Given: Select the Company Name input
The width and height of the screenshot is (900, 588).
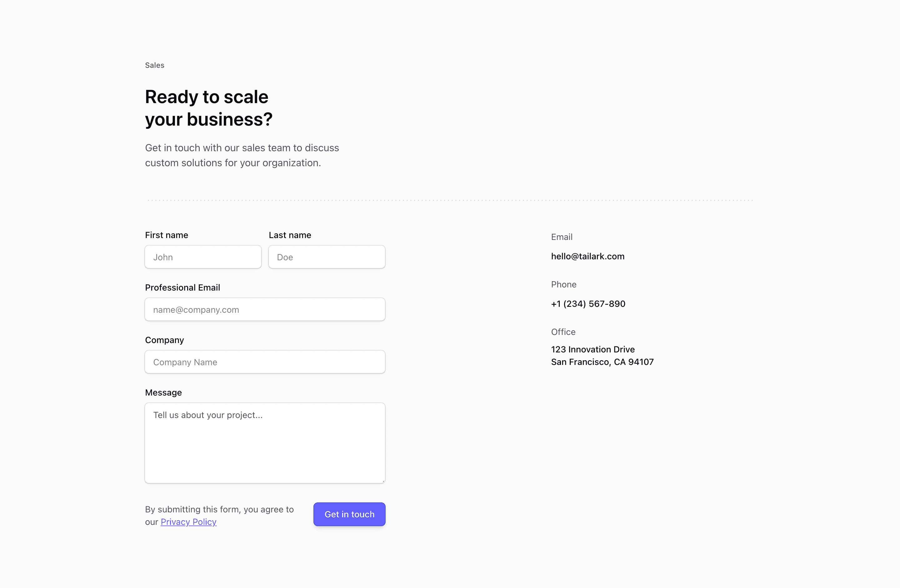Looking at the screenshot, I should (x=265, y=362).
